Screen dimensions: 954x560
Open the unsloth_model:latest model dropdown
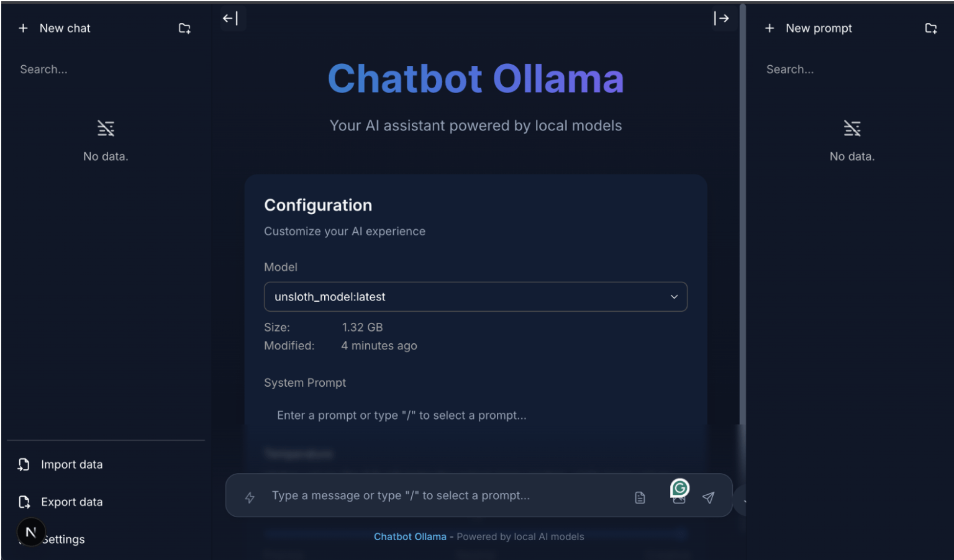[x=476, y=297]
